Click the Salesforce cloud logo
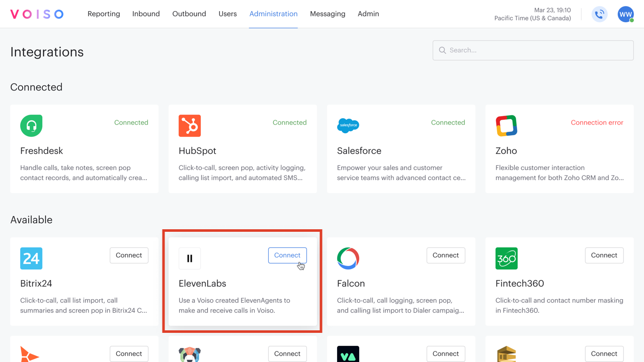The height and width of the screenshot is (362, 644). (348, 125)
